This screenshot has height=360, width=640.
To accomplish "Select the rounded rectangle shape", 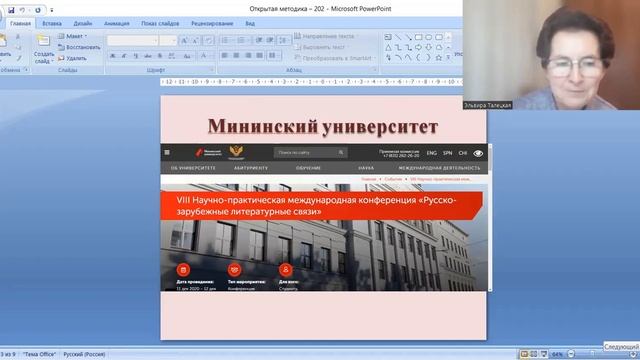I will pyautogui.click(x=439, y=38).
